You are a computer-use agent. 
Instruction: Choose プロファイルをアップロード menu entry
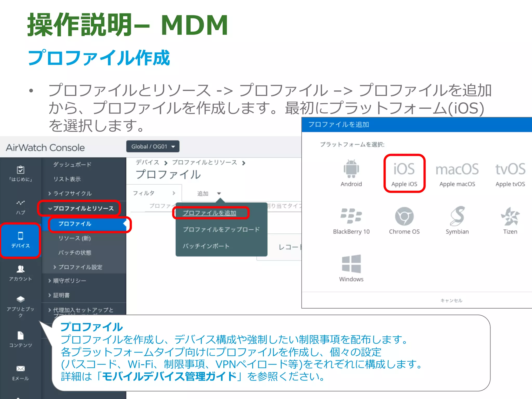click(221, 230)
